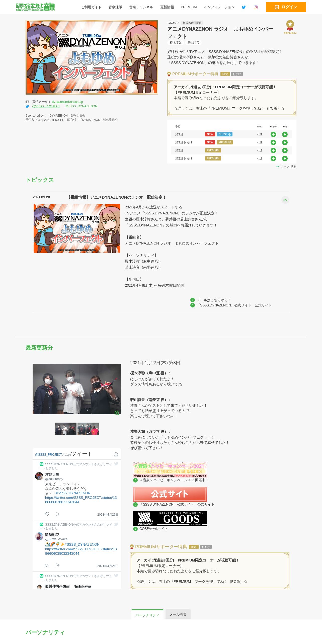
Task: Click the GUEST info badge on 第3回
Action: click(225, 134)
